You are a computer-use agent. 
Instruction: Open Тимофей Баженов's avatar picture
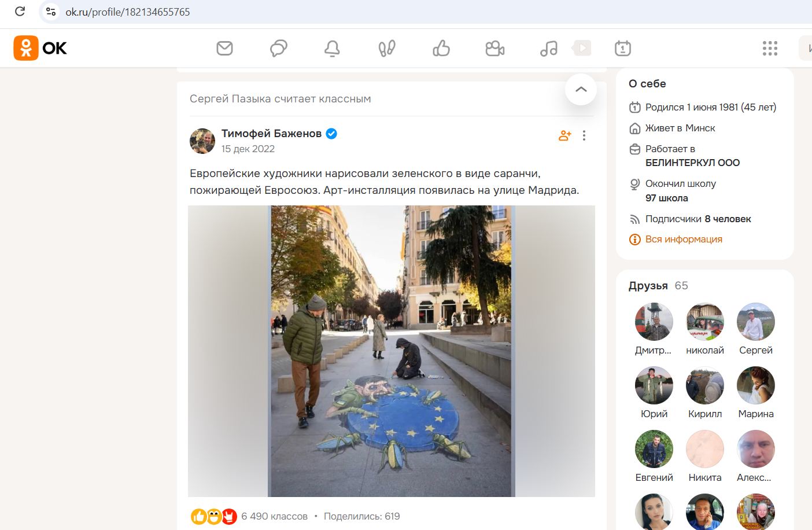(202, 141)
